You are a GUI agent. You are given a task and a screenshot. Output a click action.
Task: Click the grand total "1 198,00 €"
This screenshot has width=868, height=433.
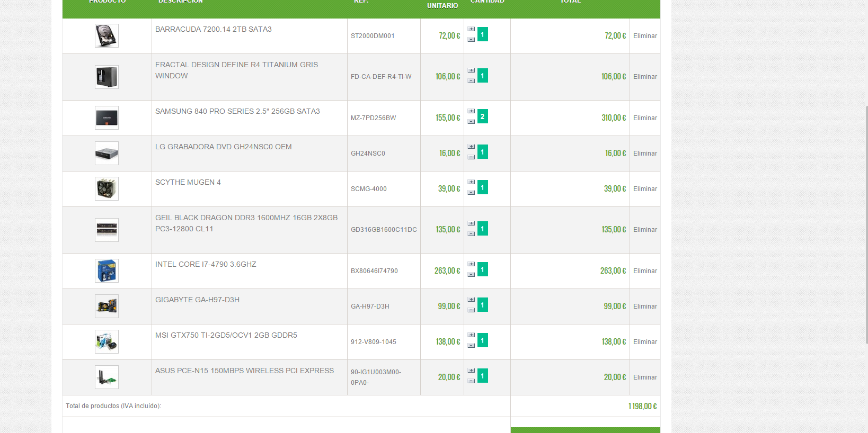pos(643,406)
